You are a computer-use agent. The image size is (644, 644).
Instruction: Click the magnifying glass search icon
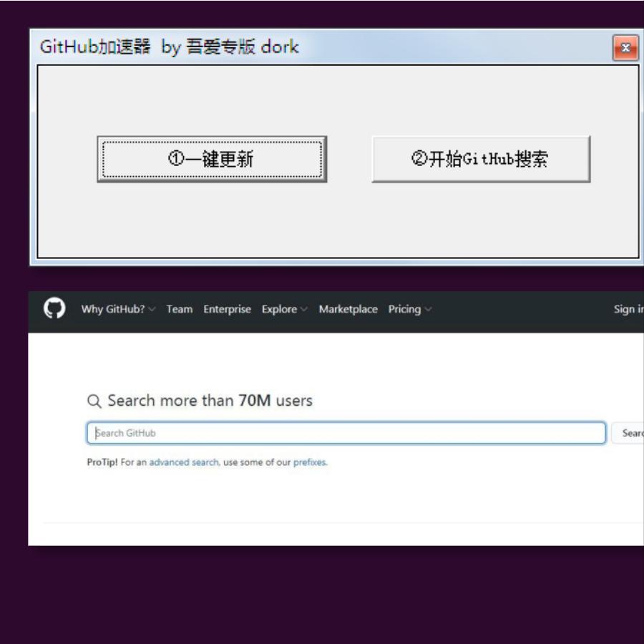coord(94,401)
